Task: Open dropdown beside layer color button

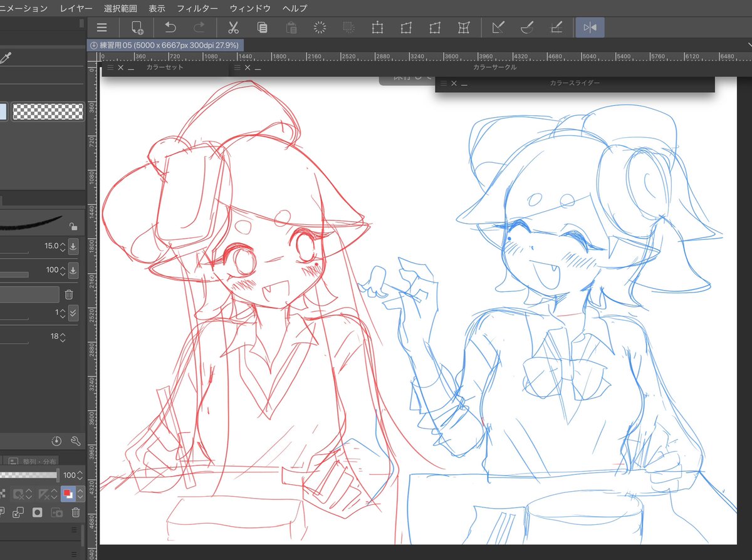Action: coord(80,494)
